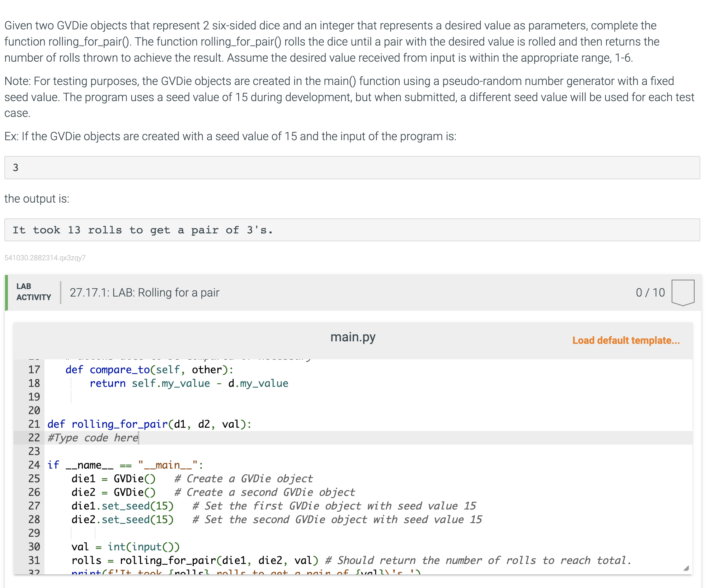724x588 pixels.
Task: Click the example output box with 13 rolls
Action: pyautogui.click(x=352, y=230)
